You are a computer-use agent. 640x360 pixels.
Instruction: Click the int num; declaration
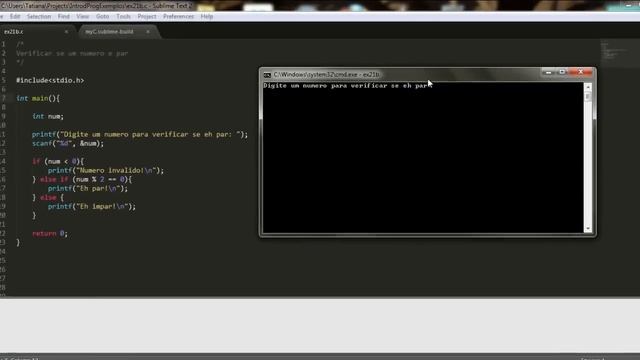tap(48, 116)
